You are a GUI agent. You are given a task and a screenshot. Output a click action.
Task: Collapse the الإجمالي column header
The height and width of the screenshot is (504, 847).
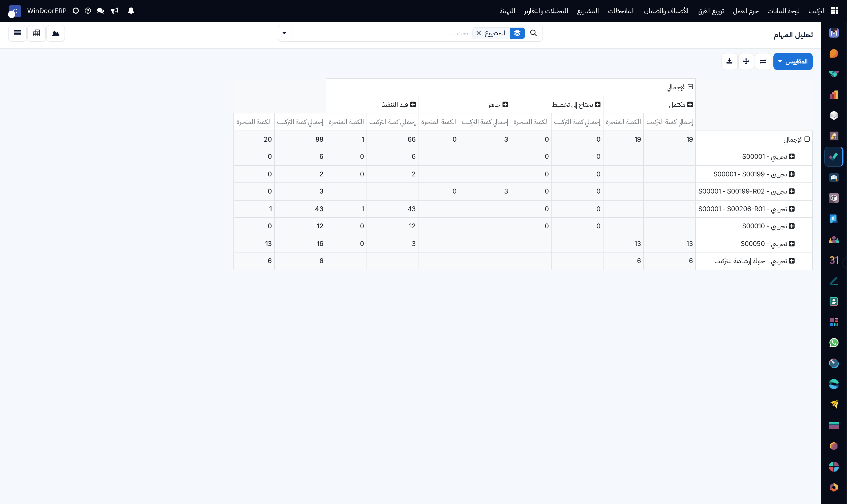[x=690, y=87]
